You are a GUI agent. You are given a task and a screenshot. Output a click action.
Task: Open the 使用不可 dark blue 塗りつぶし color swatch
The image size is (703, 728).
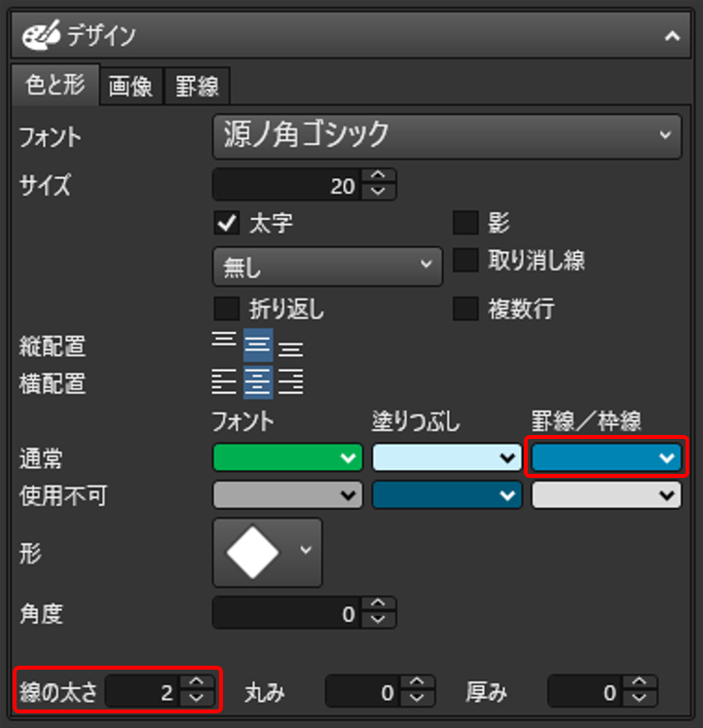447,495
